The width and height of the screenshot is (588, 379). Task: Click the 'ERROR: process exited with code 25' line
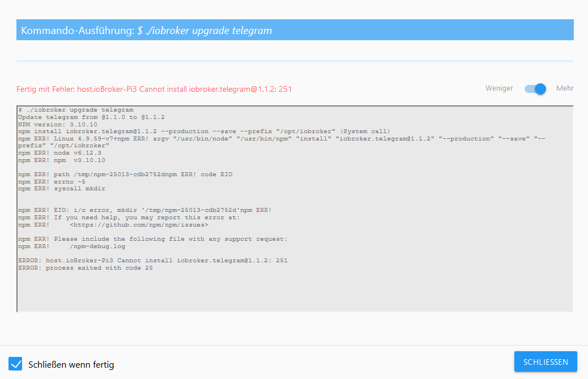coord(86,268)
